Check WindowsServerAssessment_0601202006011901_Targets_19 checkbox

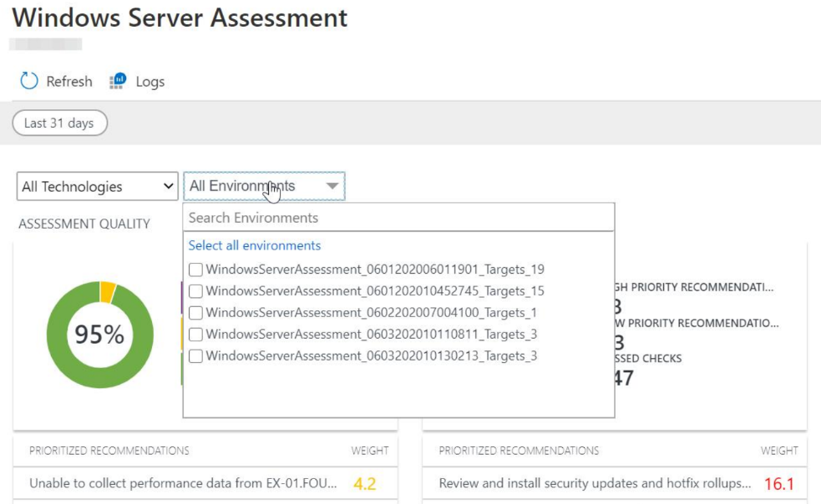pyautogui.click(x=195, y=270)
